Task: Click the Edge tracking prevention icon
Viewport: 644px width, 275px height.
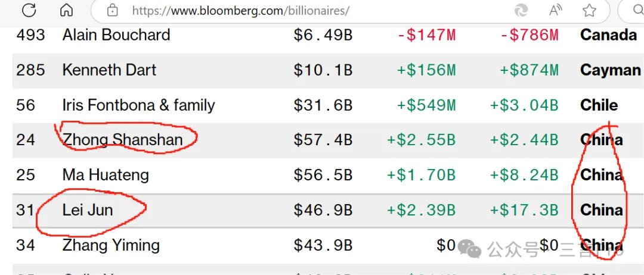Action: click(521, 10)
